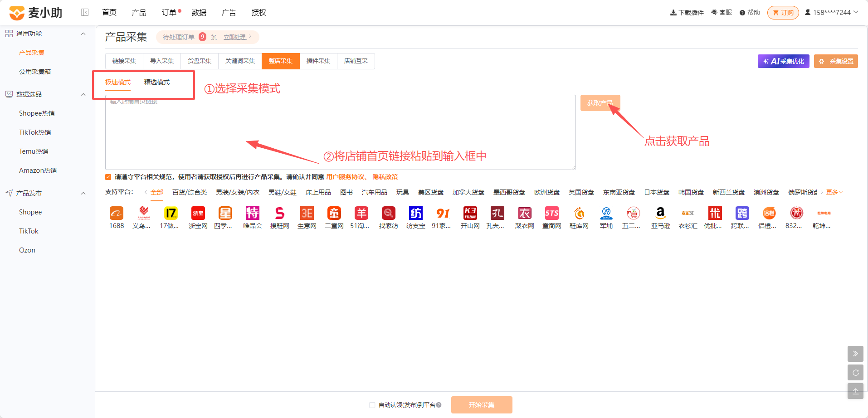Open Ozon under 产品发布

tap(27, 250)
